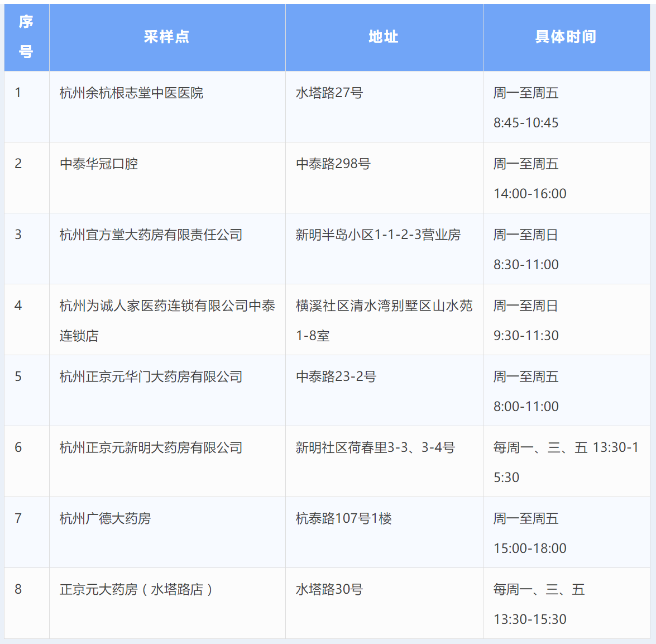Image resolution: width=656 pixels, height=644 pixels.
Task: Click the time 14:00-16:00
Action: (530, 194)
